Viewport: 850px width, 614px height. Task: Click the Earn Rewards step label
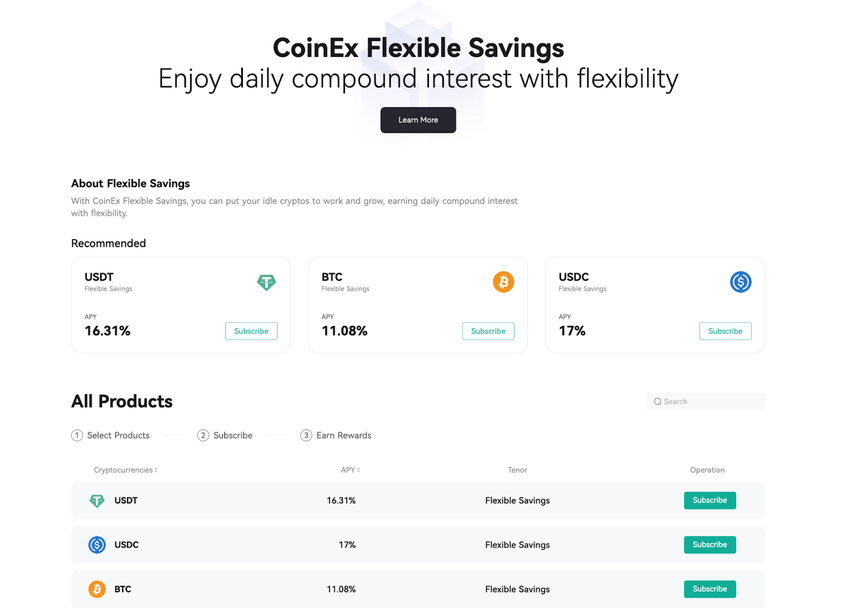point(343,435)
